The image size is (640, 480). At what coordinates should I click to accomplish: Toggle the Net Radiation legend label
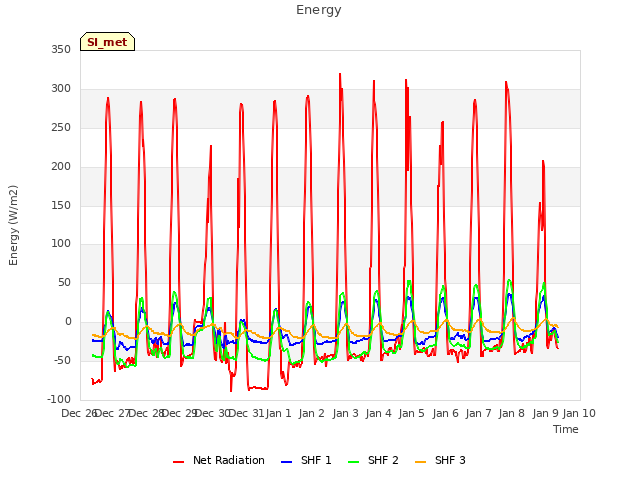(x=229, y=460)
